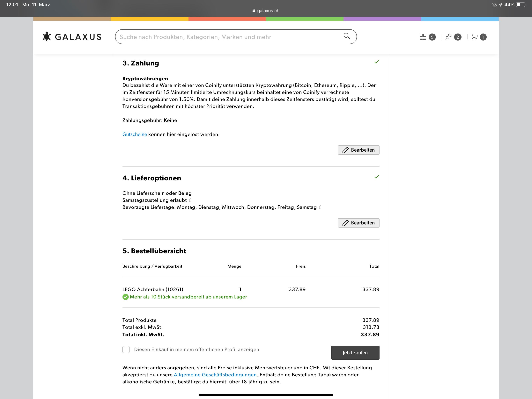Click the pencil icon in Lieferoptionen's Bearbeiten button
Screen dimensions: 532x399
click(345, 223)
